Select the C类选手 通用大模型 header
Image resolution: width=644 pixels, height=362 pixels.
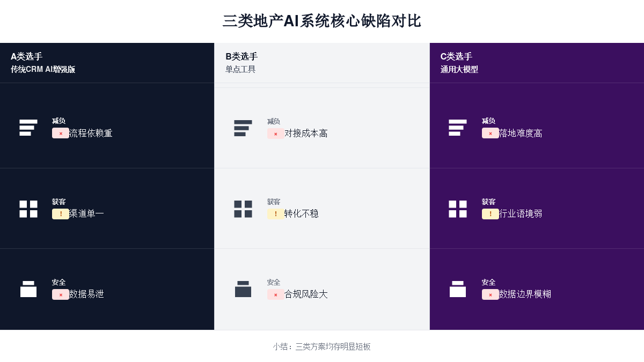click(x=459, y=63)
